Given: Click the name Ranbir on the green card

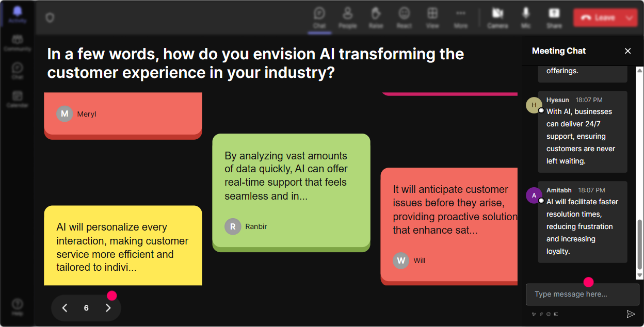Looking at the screenshot, I should coord(256,226).
